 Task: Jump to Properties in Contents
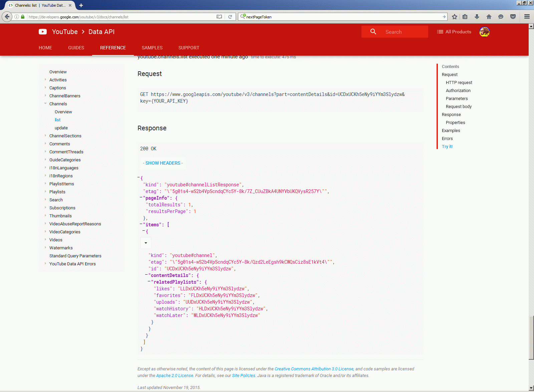pyautogui.click(x=456, y=123)
